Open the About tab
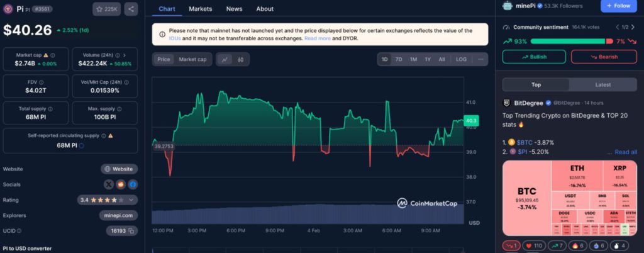Viewport: 644px width, 253px height. click(x=265, y=9)
